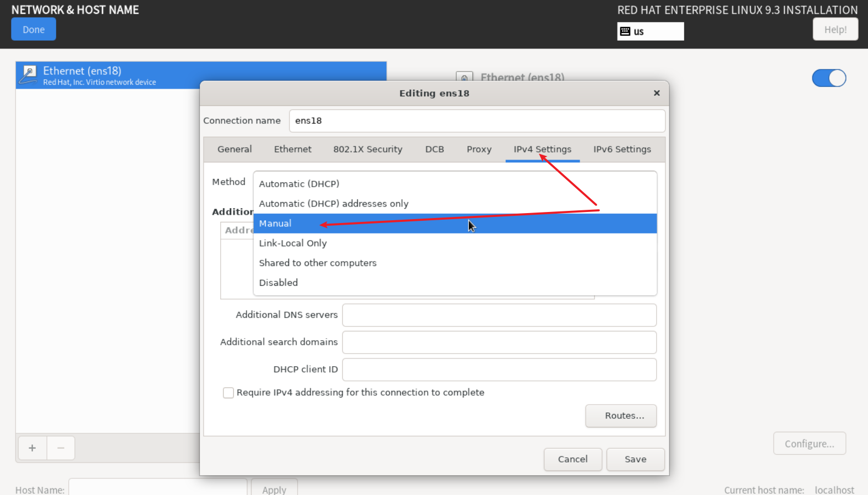Open the Routes... dialog
The width and height of the screenshot is (868, 495).
[x=620, y=416]
